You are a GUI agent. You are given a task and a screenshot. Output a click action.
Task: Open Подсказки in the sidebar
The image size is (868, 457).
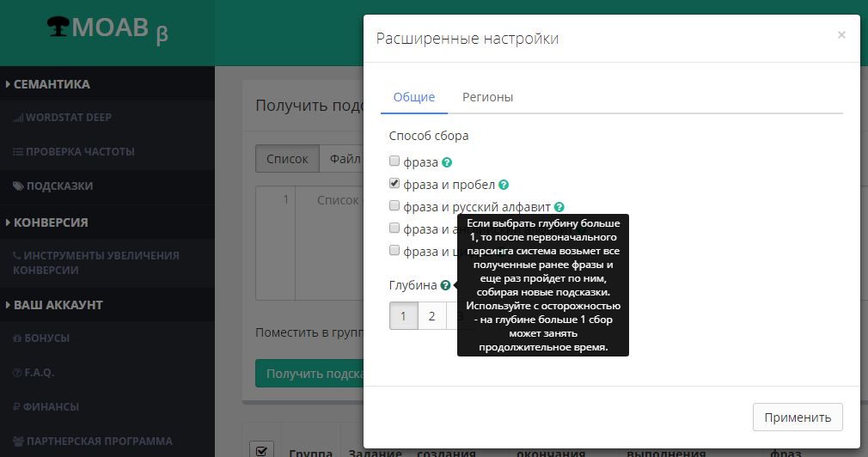pyautogui.click(x=59, y=186)
